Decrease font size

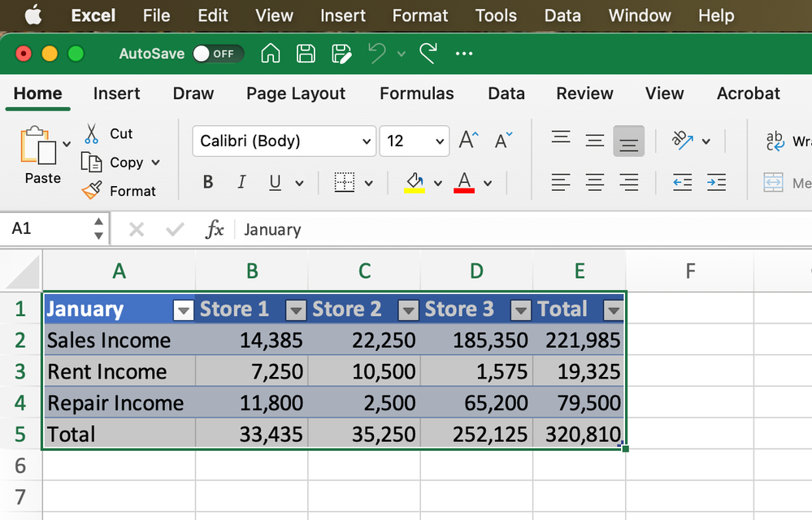[x=503, y=141]
